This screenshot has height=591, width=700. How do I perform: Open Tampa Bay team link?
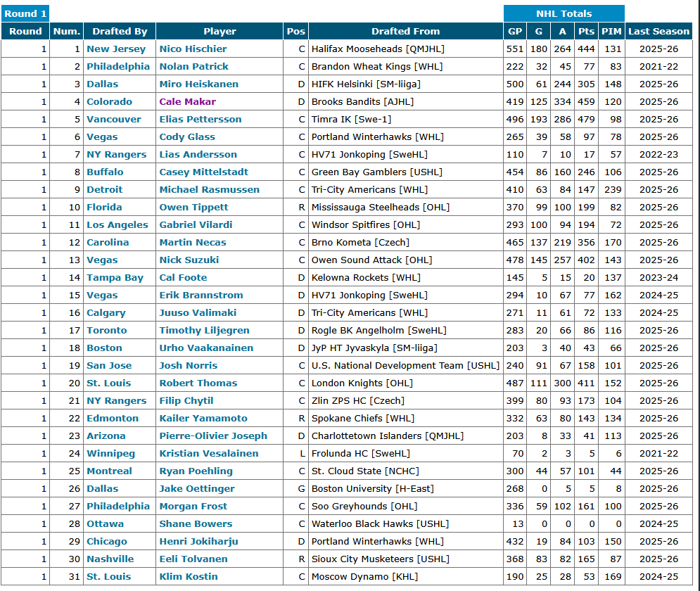[x=115, y=278]
